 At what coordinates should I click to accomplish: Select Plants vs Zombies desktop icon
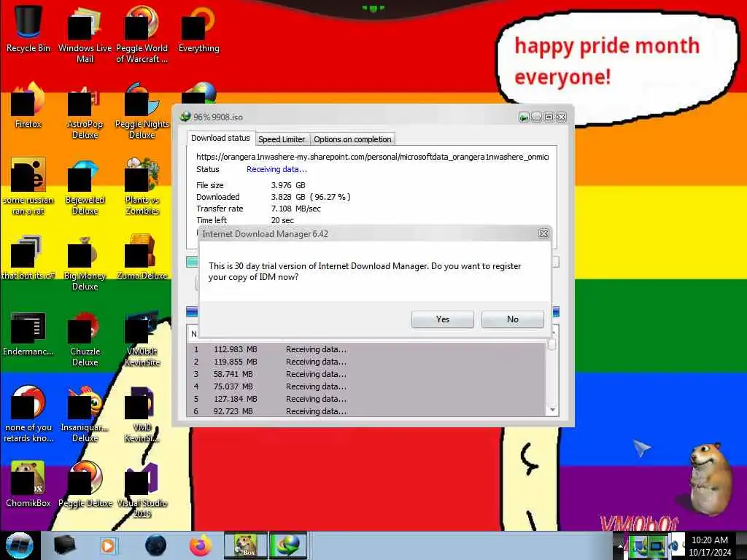pos(142,186)
